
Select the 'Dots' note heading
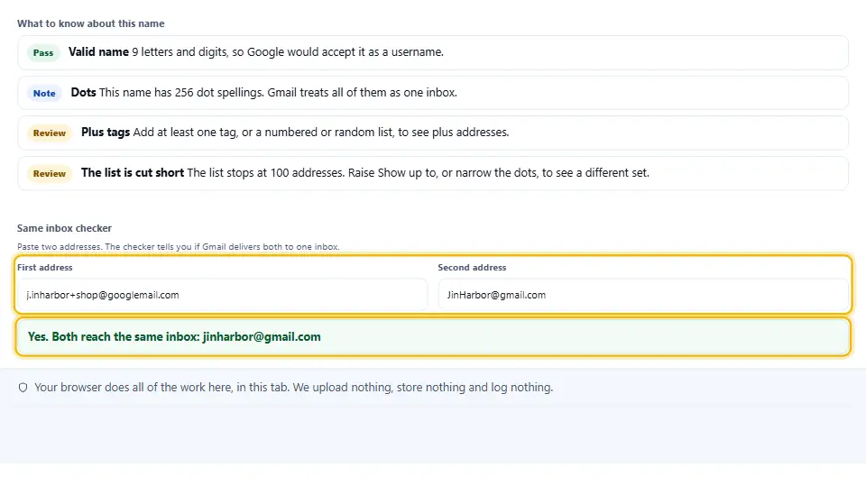pos(83,92)
